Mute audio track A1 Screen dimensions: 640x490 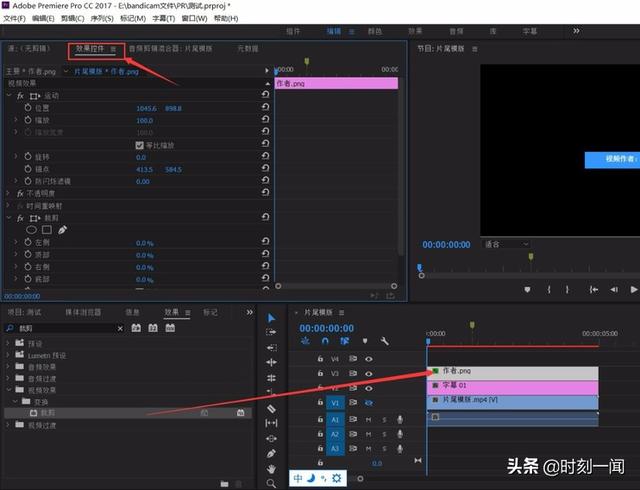pyautogui.click(x=368, y=420)
